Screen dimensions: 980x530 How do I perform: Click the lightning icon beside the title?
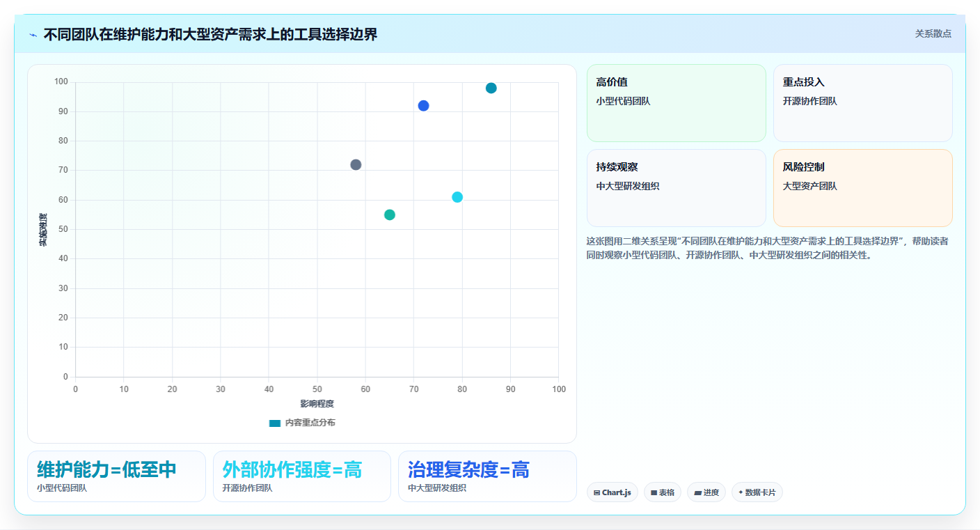pos(33,35)
